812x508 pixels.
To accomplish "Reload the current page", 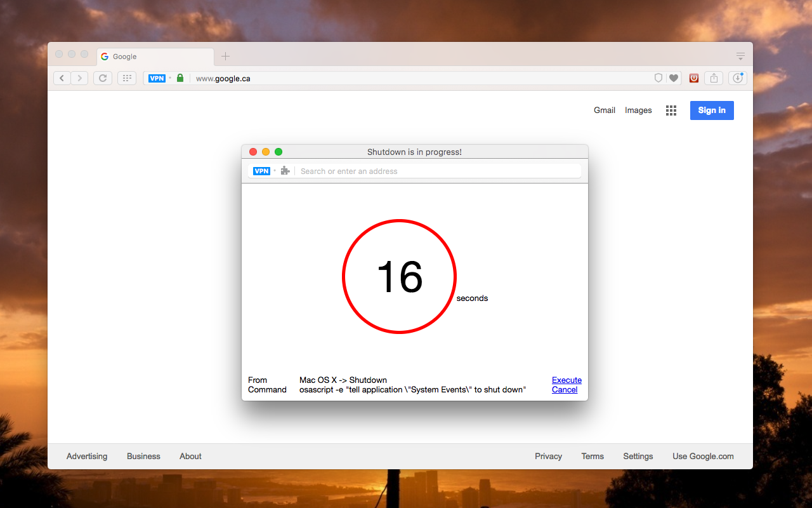I will coord(103,78).
